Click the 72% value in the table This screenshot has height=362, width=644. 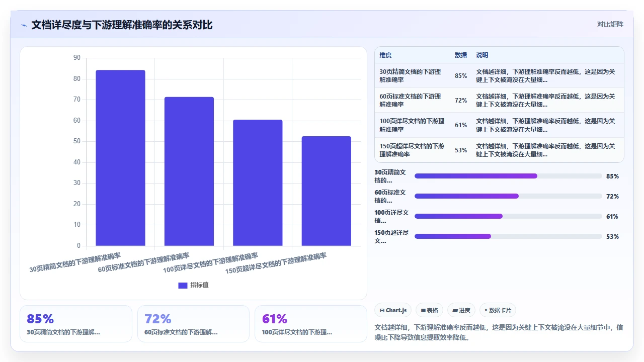pos(461,100)
